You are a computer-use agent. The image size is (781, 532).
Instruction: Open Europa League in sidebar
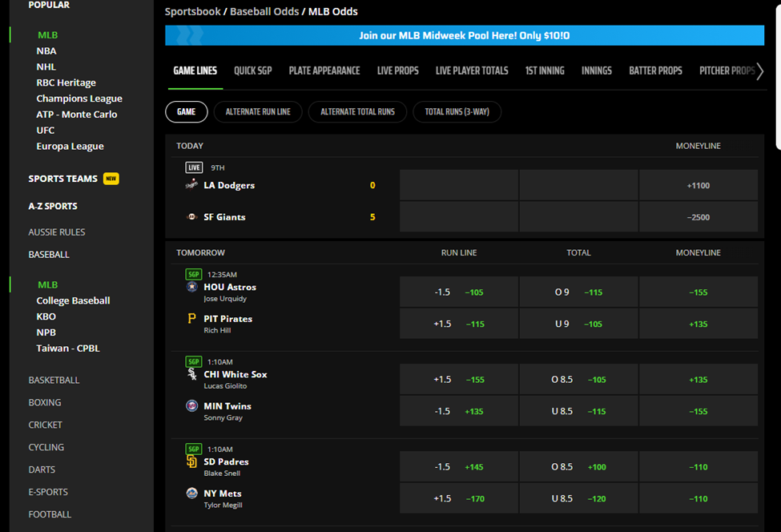70,146
